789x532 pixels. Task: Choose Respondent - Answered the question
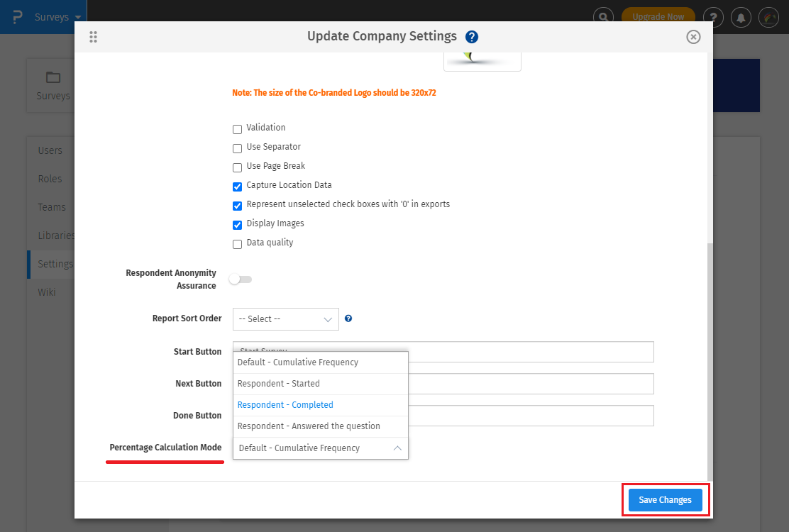pos(309,426)
